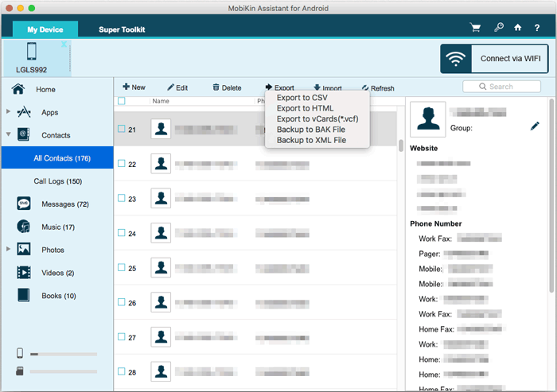Click the Delete toolbar button

point(227,87)
